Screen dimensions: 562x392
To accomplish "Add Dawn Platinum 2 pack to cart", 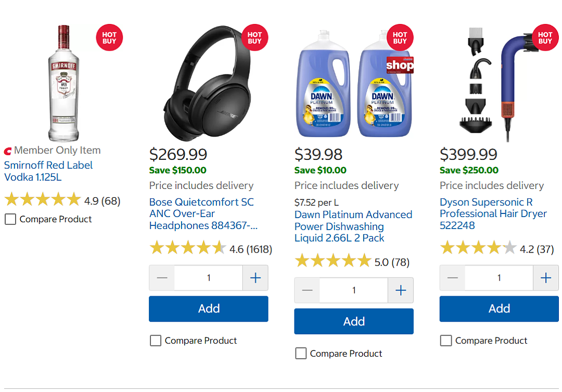I will (x=354, y=321).
